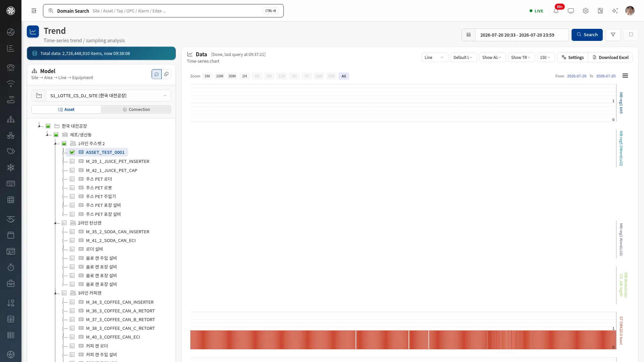Open the ID card icon in left sidebar

[11, 251]
